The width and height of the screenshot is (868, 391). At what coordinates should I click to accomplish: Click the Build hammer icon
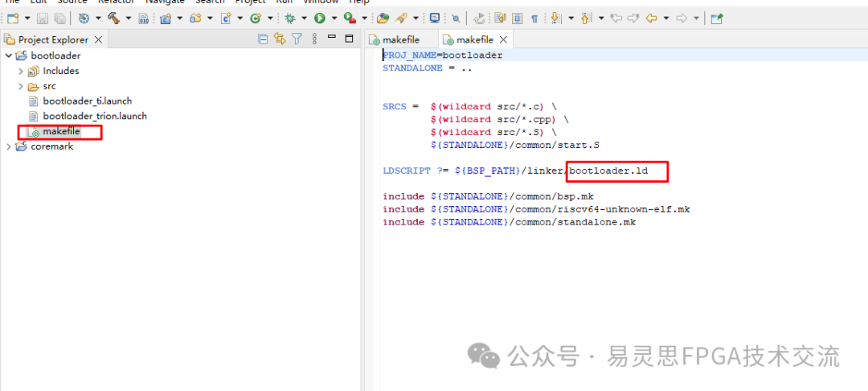pos(112,18)
